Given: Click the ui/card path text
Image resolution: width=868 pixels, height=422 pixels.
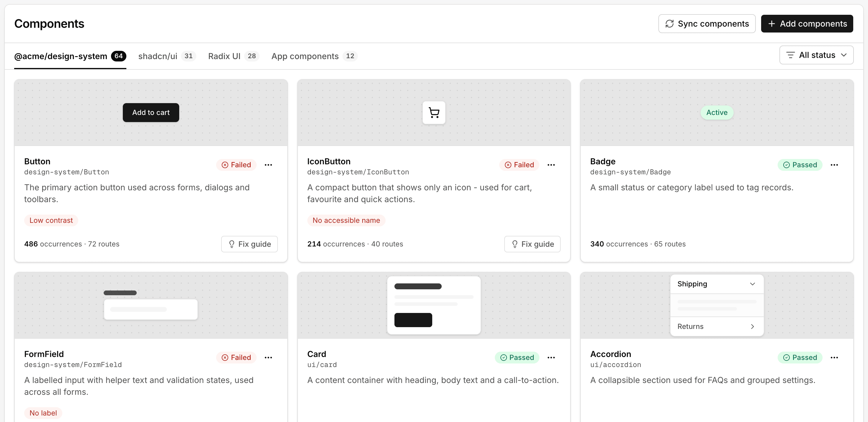Looking at the screenshot, I should 322,365.
